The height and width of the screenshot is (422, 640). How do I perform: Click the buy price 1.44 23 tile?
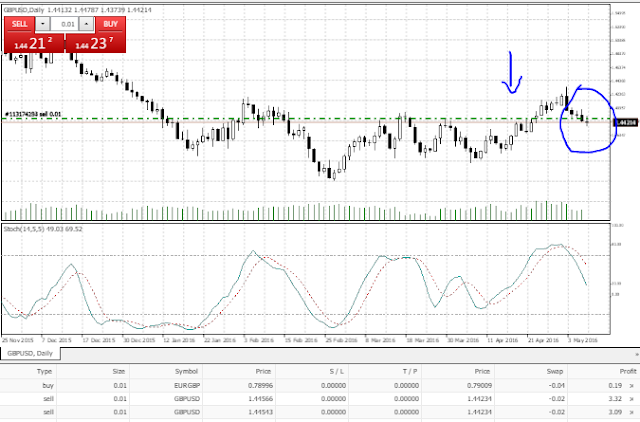tap(95, 43)
